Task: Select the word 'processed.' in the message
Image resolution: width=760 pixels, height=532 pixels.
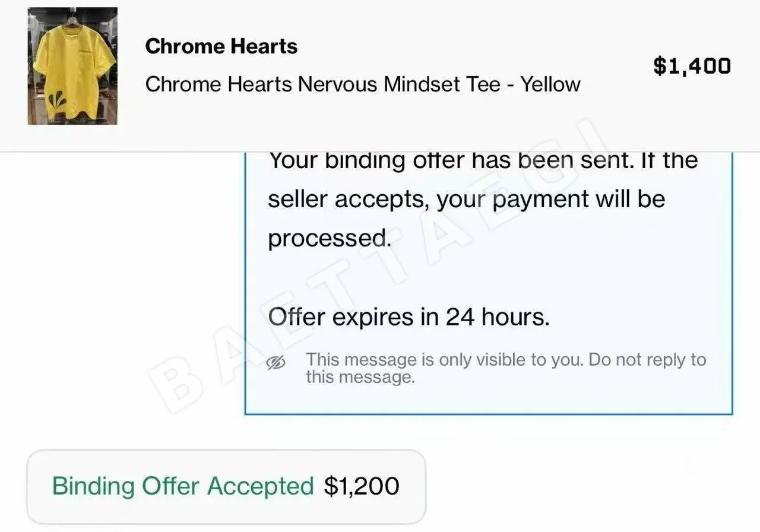Action: pos(330,239)
